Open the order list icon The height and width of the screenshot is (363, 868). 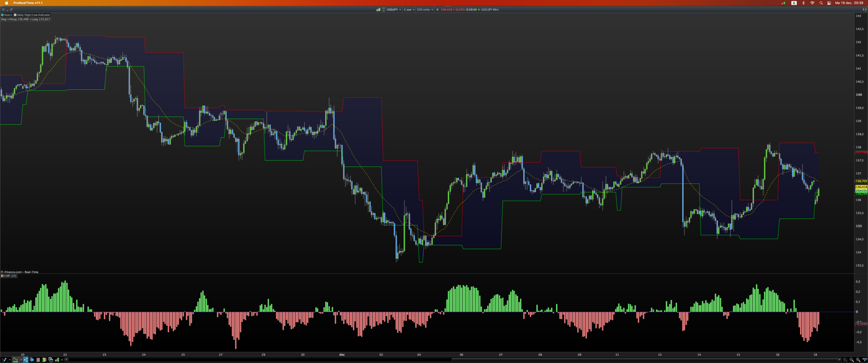pos(38,360)
